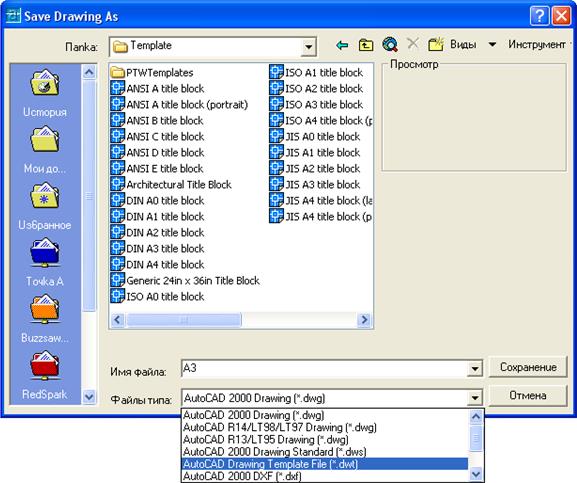This screenshot has width=577, height=483.
Task: Select ANSI E title block
Action: (x=157, y=168)
